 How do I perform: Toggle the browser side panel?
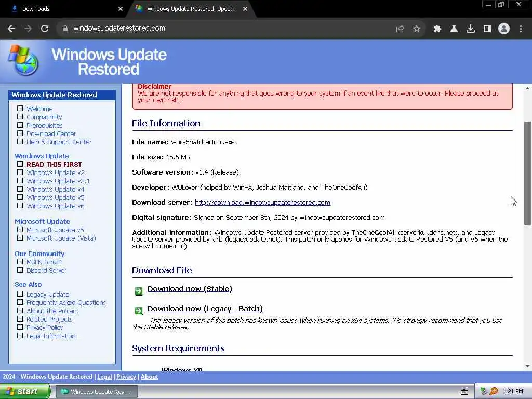487,29
